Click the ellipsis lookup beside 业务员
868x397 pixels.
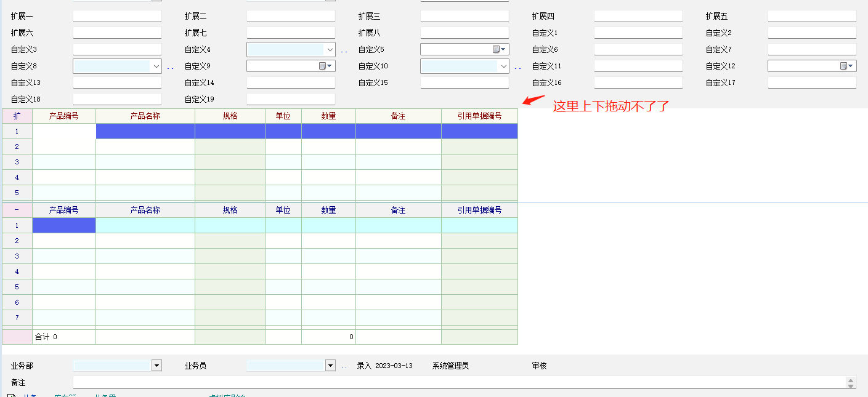coord(344,367)
